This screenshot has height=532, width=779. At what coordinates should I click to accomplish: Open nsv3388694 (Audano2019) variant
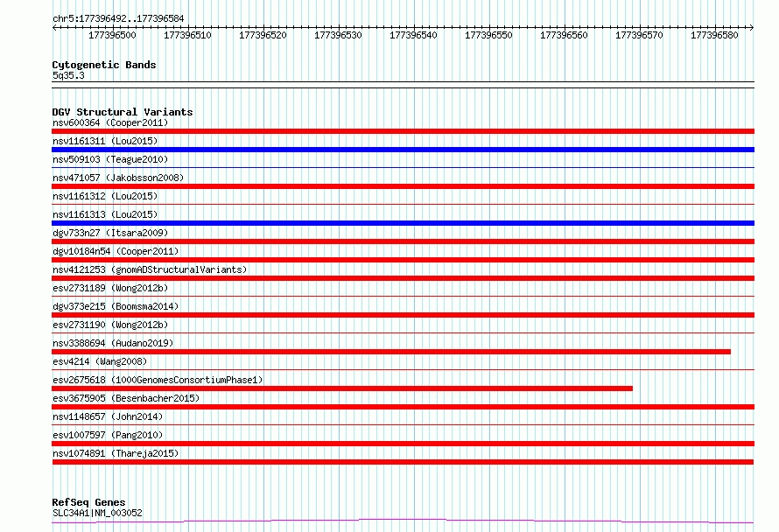113,343
